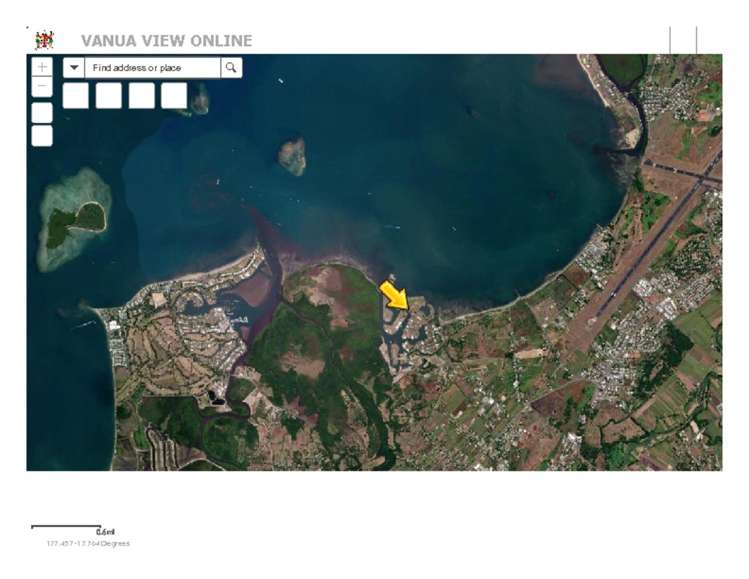Screen dimensions: 749x579
Task: Click the coordinates readout in Degrees
Action: [87, 544]
